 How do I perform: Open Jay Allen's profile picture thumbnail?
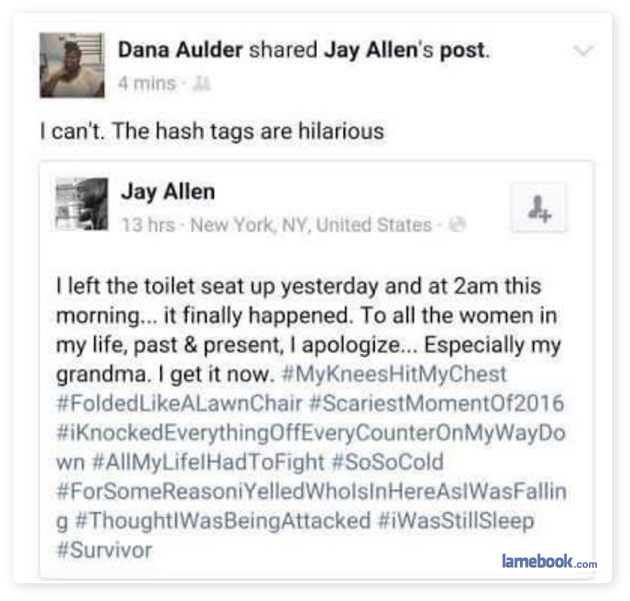(82, 204)
